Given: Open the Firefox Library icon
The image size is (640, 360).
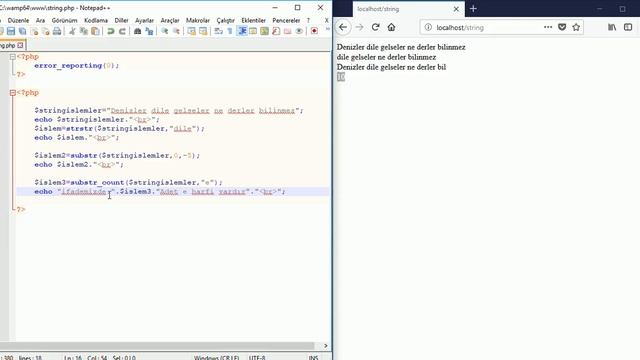Looking at the screenshot, I should (x=612, y=27).
